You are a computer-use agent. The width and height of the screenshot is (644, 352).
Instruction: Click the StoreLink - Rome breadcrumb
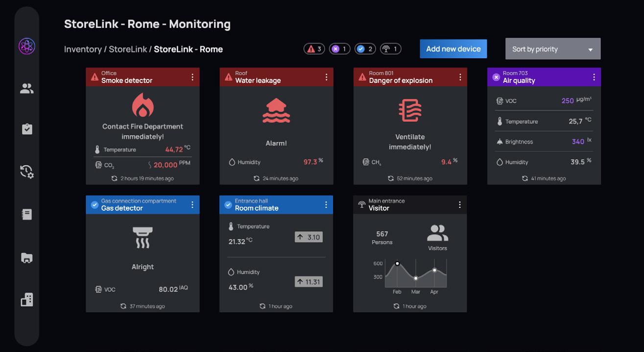click(189, 49)
